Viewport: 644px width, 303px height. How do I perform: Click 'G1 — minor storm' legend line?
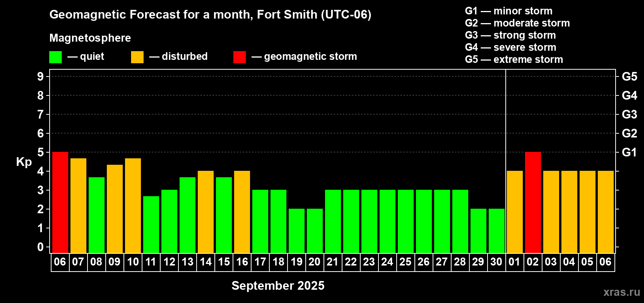[509, 11]
